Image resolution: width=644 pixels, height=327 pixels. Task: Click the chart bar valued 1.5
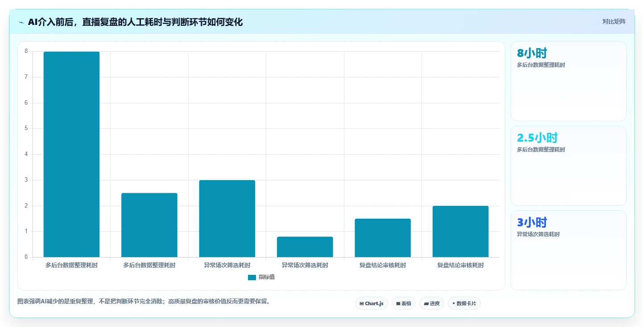click(x=383, y=238)
